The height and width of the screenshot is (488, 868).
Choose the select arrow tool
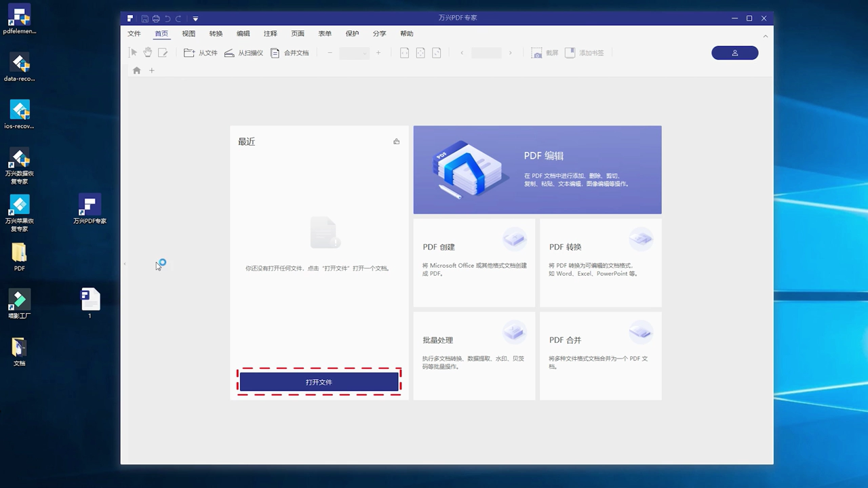click(134, 53)
